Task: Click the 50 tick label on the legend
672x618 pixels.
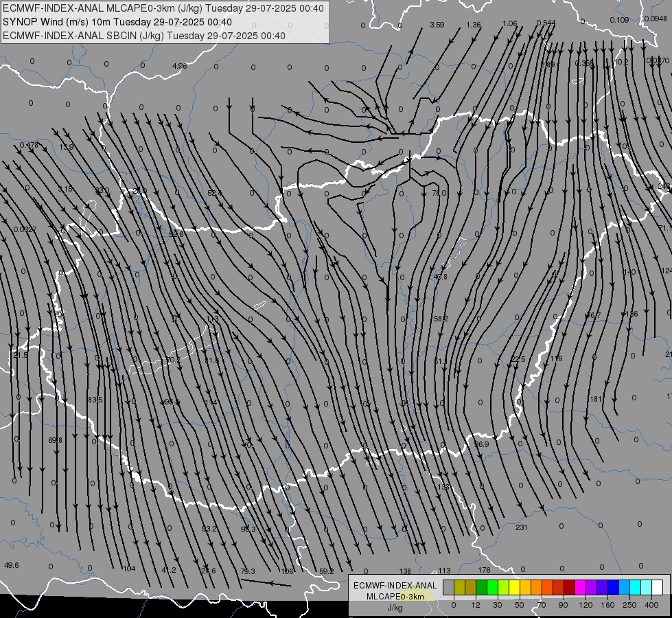Action: click(520, 605)
